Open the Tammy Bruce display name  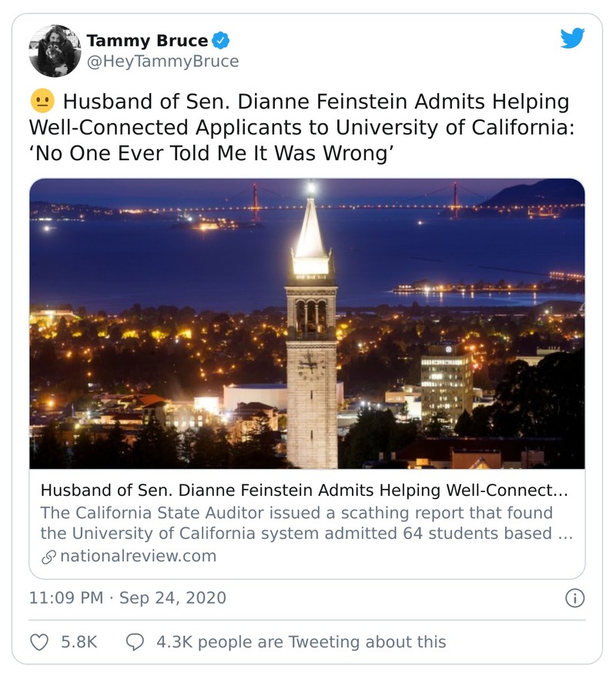[x=146, y=40]
